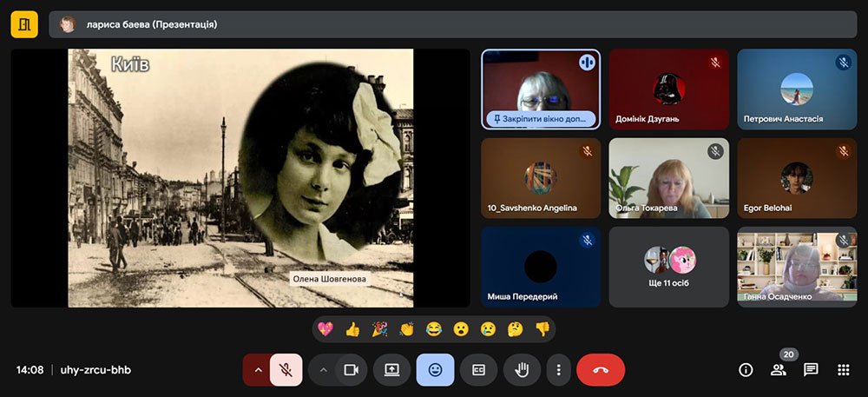Open the participants people panel
Image resolution: width=868 pixels, height=397 pixels.
pos(778,369)
